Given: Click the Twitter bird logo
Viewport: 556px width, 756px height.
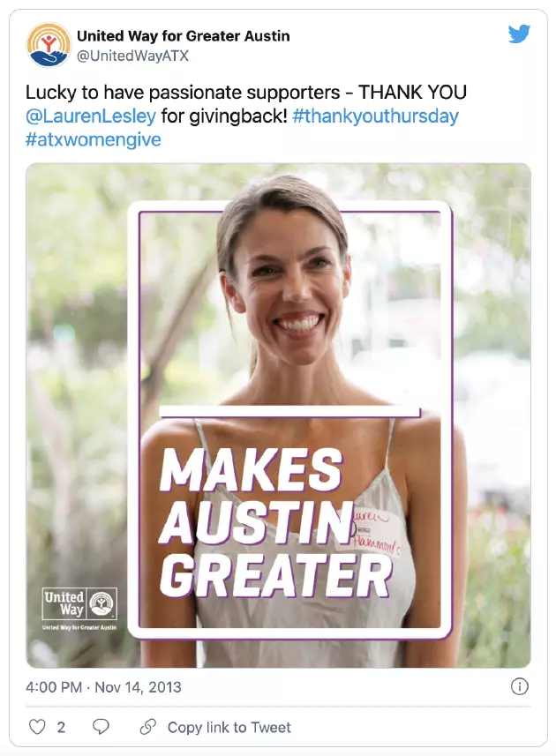Looking at the screenshot, I should (519, 34).
